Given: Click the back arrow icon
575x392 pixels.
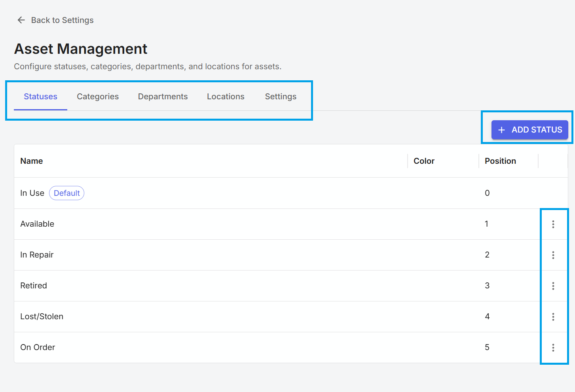Looking at the screenshot, I should pos(21,20).
